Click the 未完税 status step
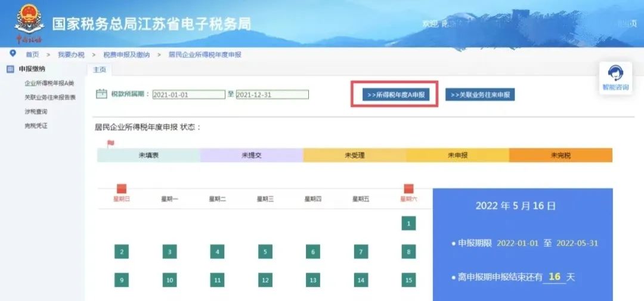 coord(561,155)
